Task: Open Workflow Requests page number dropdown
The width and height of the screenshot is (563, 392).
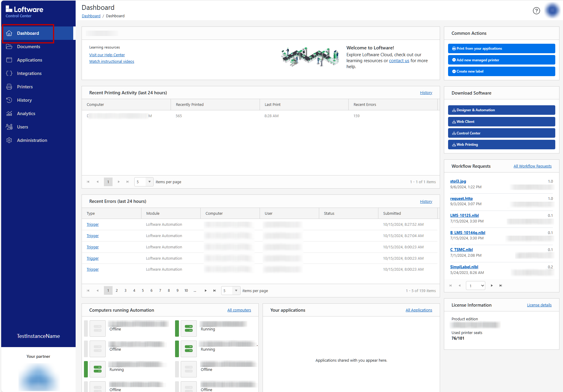Action: tap(475, 286)
